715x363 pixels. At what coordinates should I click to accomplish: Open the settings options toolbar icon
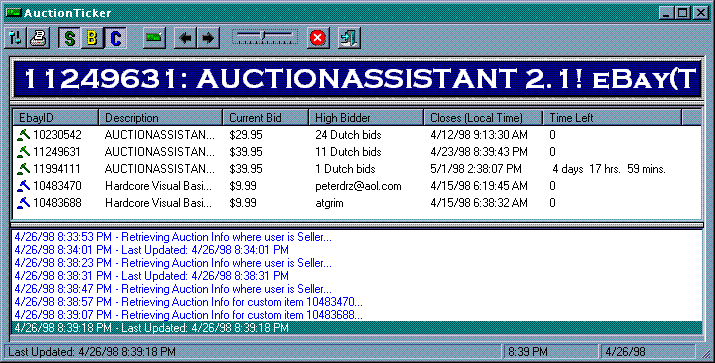click(16, 38)
